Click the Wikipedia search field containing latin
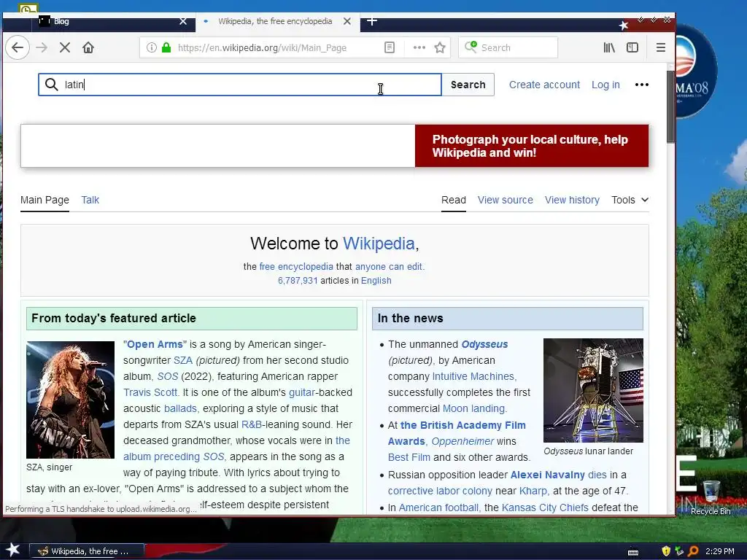Screen dimensions: 747x560 (240, 85)
